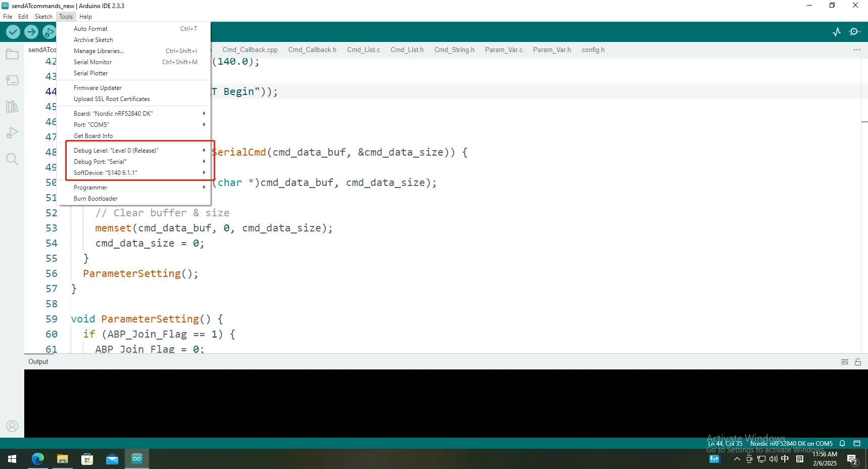Screen dimensions: 868x469
Task: Choose Upload SSL Root Certificates
Action: 133,99
